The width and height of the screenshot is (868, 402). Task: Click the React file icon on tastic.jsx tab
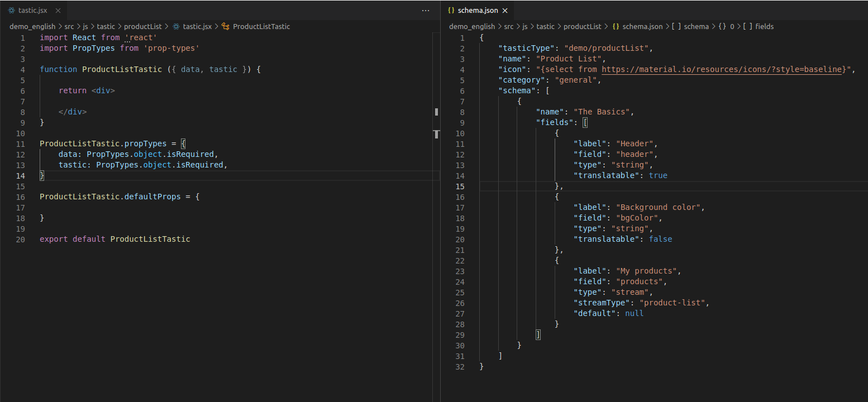(x=12, y=11)
